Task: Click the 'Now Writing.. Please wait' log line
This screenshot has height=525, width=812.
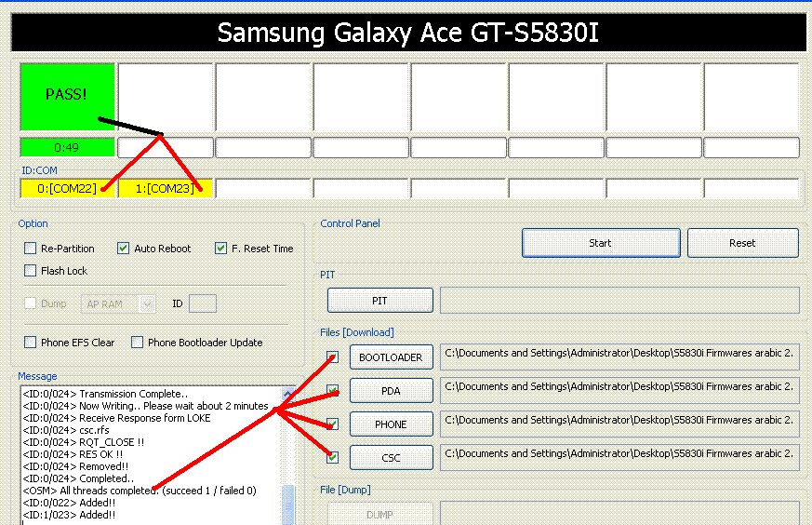Action: [x=145, y=406]
